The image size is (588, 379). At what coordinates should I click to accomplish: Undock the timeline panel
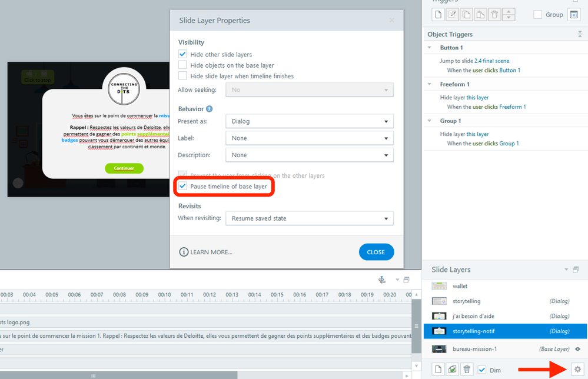point(406,280)
